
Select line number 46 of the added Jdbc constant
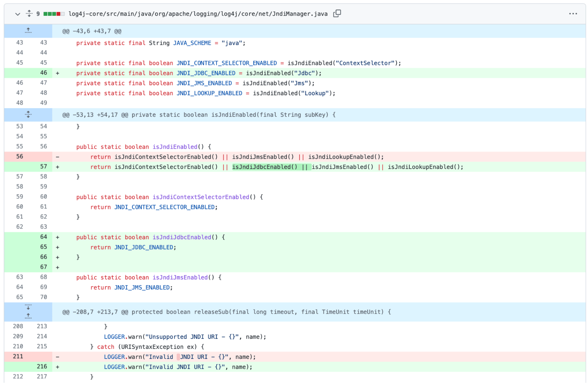pyautogui.click(x=43, y=73)
